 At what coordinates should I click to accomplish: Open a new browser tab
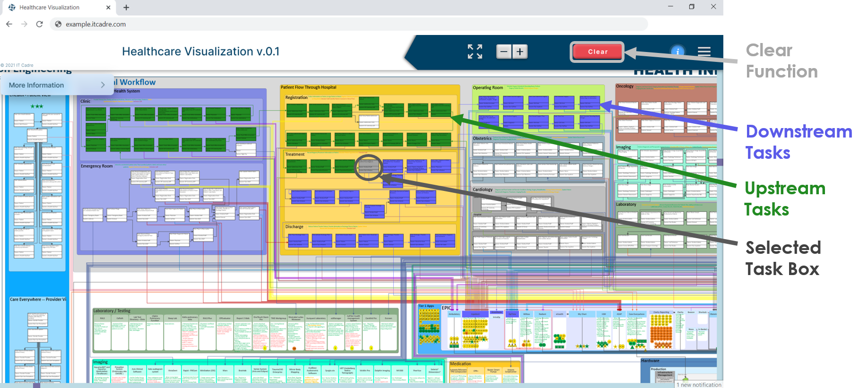tap(126, 7)
